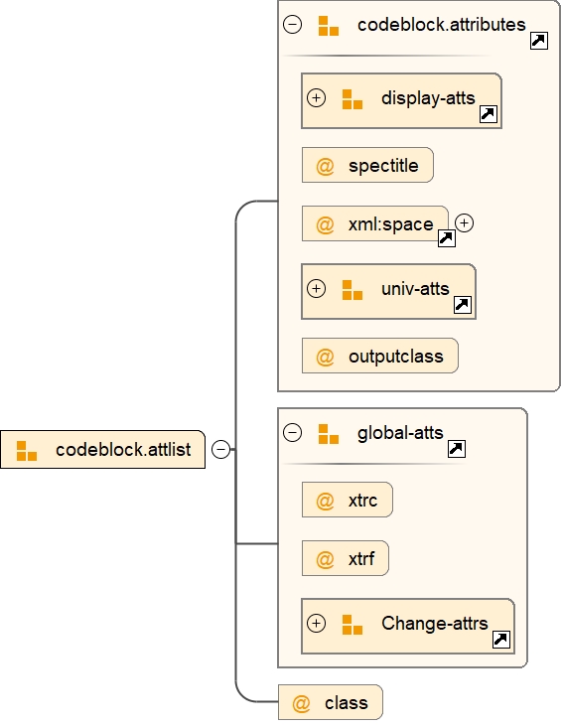Select the xml:space attribute label
Image resolution: width=562 pixels, height=728 pixels.
tap(391, 224)
